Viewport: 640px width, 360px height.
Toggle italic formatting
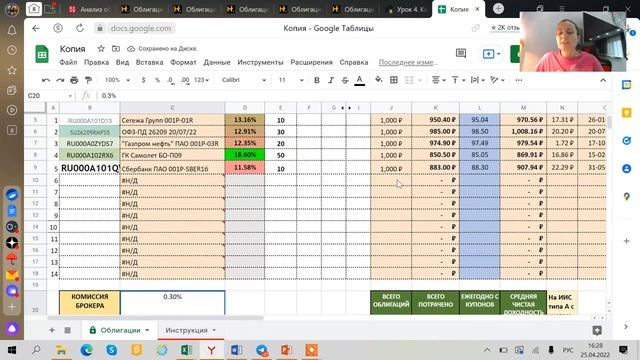pos(331,80)
